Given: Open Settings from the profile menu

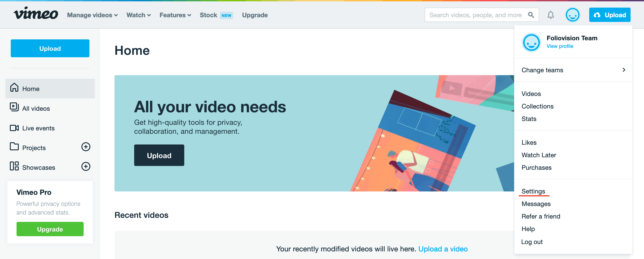Looking at the screenshot, I should point(533,191).
